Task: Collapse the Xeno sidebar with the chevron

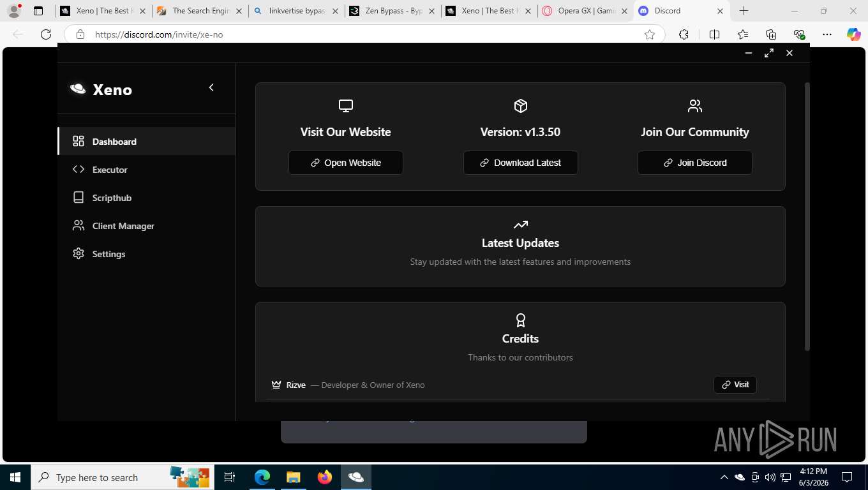Action: pos(211,87)
